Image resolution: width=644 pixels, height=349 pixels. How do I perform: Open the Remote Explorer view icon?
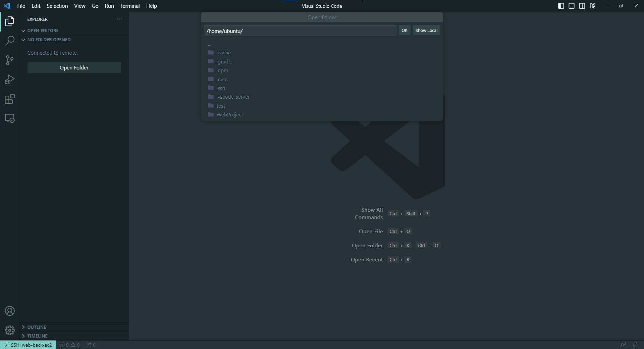[x=9, y=118]
